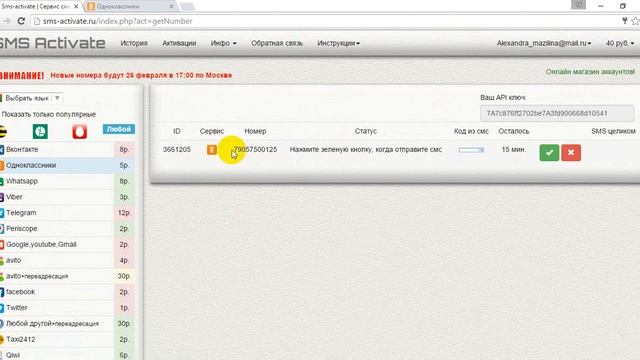Click the Odnoklassniki service icon in table row
The width and height of the screenshot is (640, 360).
(211, 150)
